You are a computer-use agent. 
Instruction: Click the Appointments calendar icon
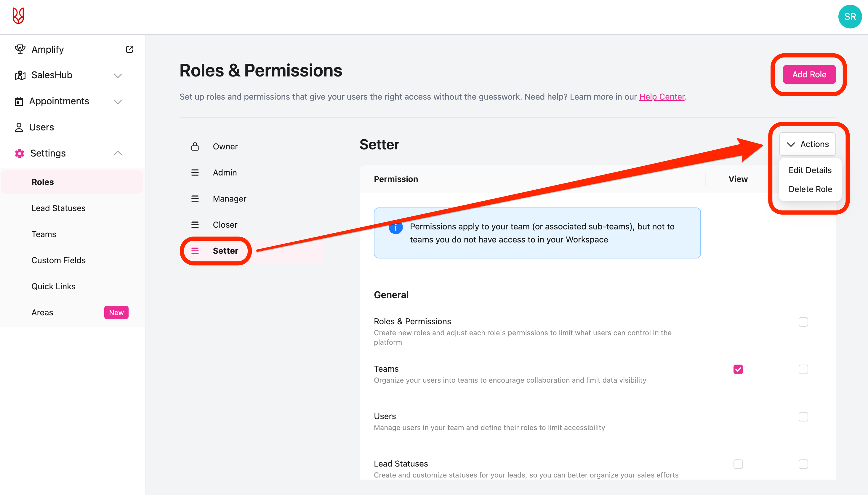(x=19, y=101)
